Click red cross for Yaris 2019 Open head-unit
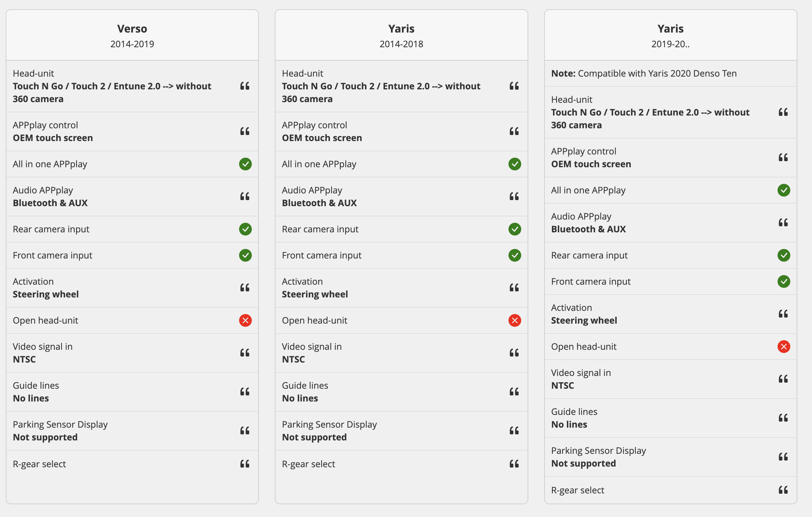812x517 pixels. point(784,347)
